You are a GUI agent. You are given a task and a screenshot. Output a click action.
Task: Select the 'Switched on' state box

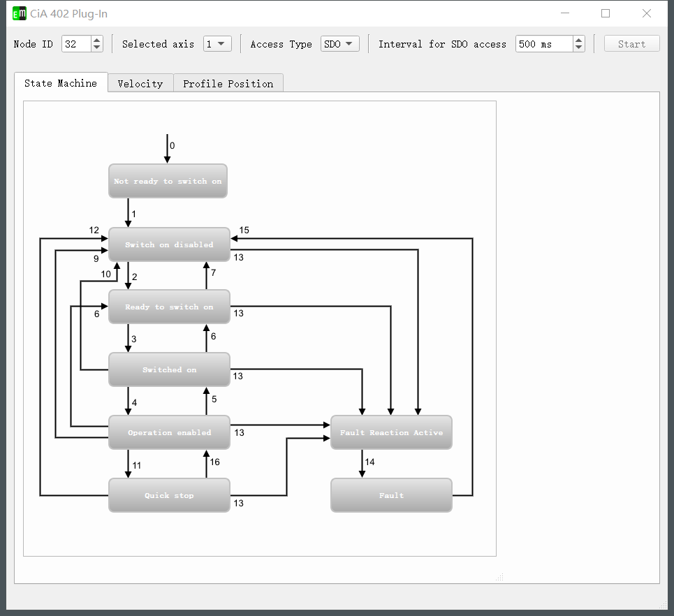click(x=169, y=369)
